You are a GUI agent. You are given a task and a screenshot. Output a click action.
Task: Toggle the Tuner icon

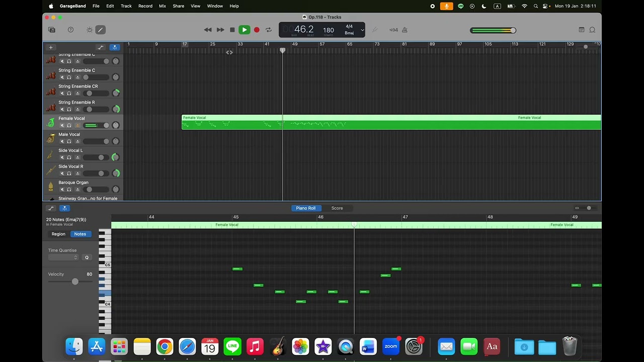tap(375, 30)
